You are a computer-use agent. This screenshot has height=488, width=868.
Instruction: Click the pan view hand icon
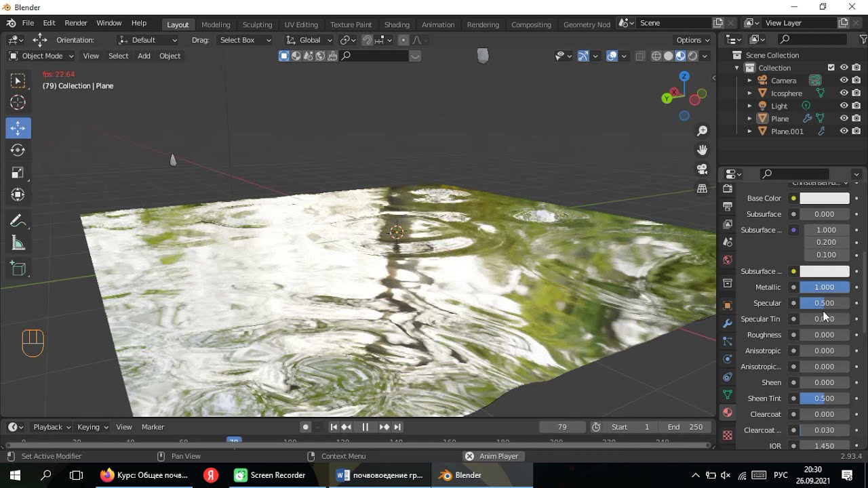[703, 150]
